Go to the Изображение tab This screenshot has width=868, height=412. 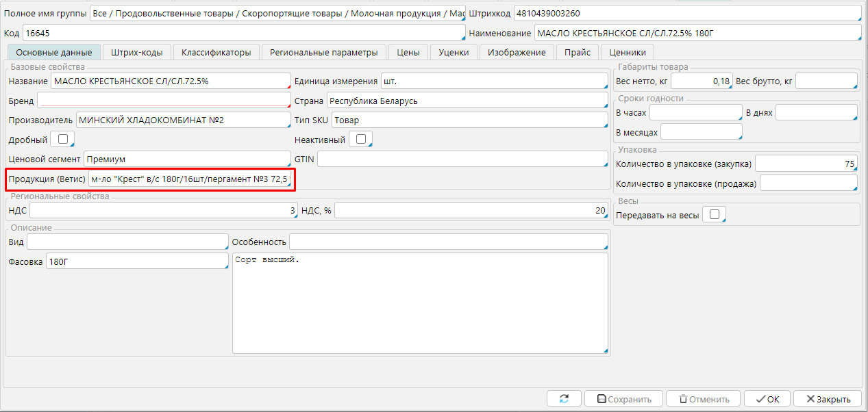click(517, 52)
